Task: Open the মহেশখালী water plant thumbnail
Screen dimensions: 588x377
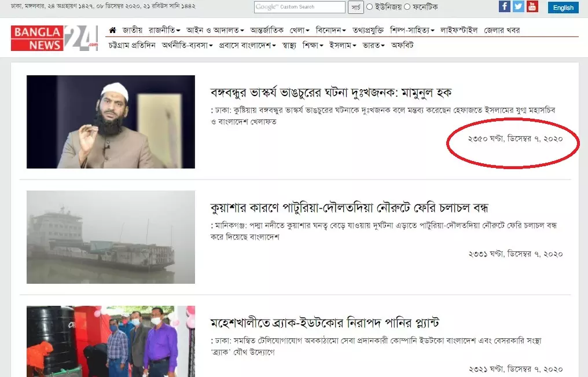Action: (x=111, y=341)
